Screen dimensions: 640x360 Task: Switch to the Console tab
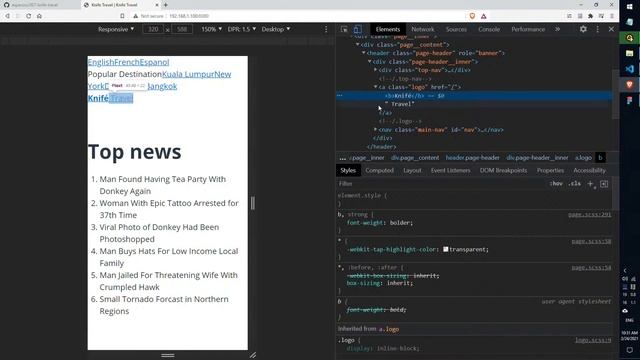coord(489,29)
